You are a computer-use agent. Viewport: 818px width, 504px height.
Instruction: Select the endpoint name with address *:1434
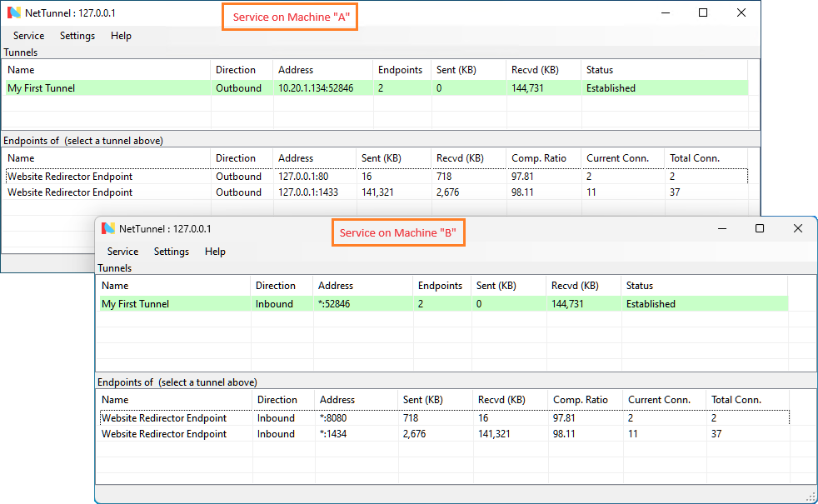coord(164,434)
